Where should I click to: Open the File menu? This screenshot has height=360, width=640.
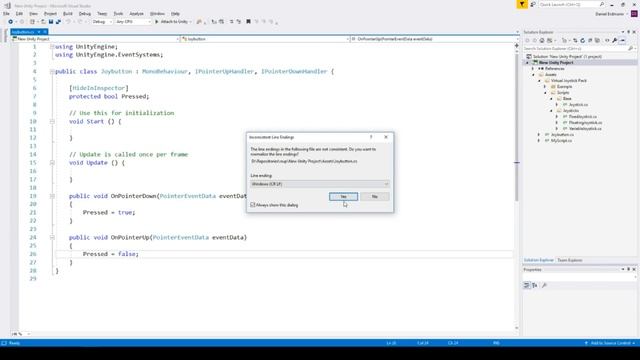(6, 13)
